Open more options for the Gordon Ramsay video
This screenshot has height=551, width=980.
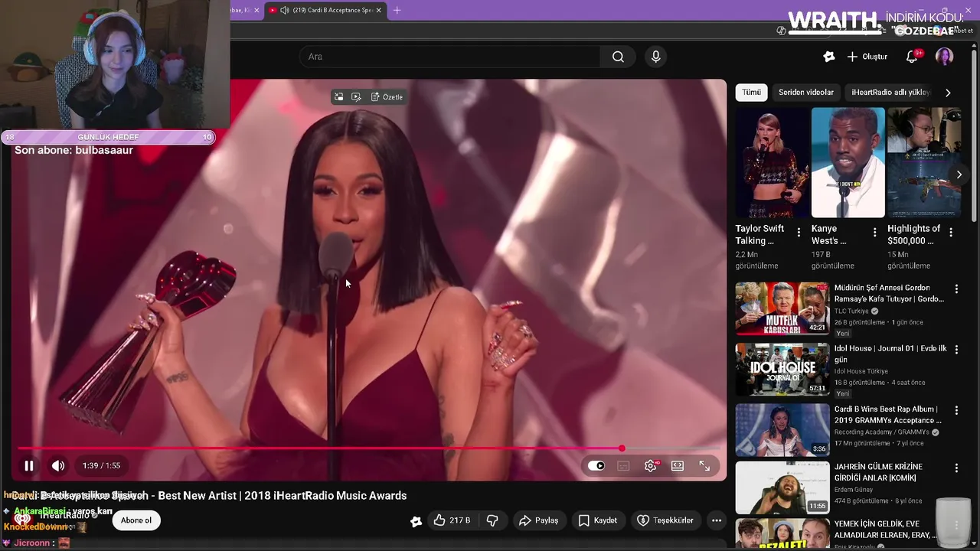(x=956, y=289)
